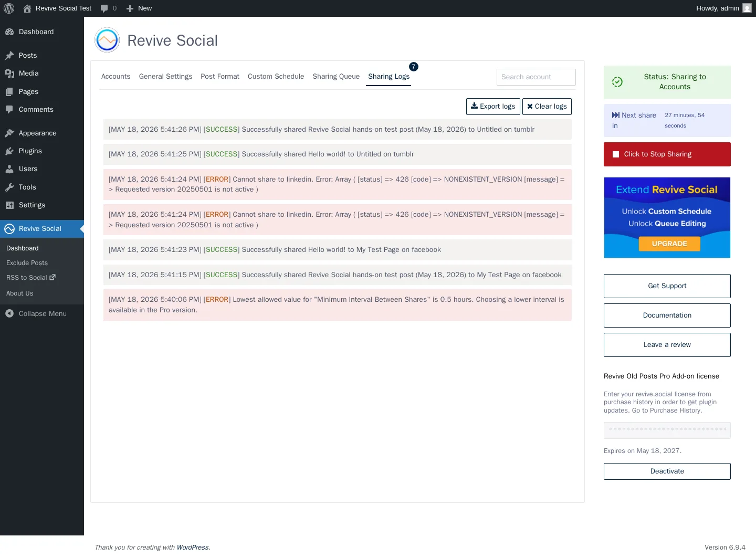Export the sharing logs
The height and width of the screenshot is (558, 756).
pyautogui.click(x=493, y=107)
